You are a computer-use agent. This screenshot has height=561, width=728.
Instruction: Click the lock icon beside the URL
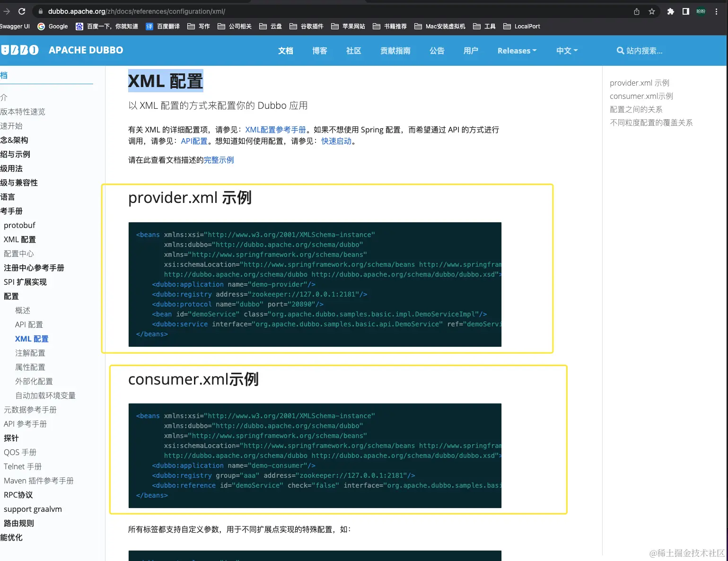(x=41, y=11)
